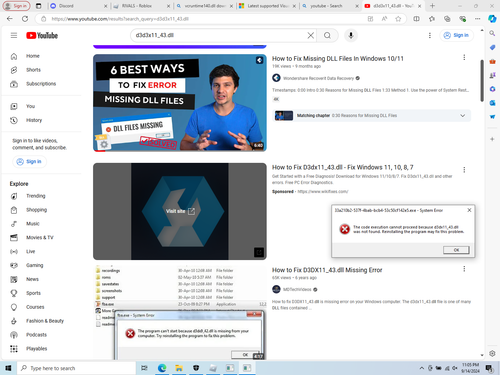Open Task View on taskbar

coord(144,368)
